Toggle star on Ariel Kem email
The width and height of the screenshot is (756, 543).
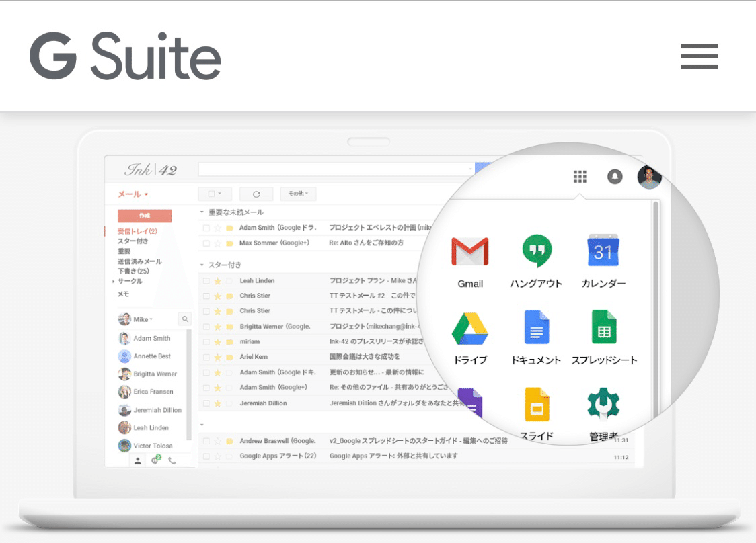click(x=218, y=357)
